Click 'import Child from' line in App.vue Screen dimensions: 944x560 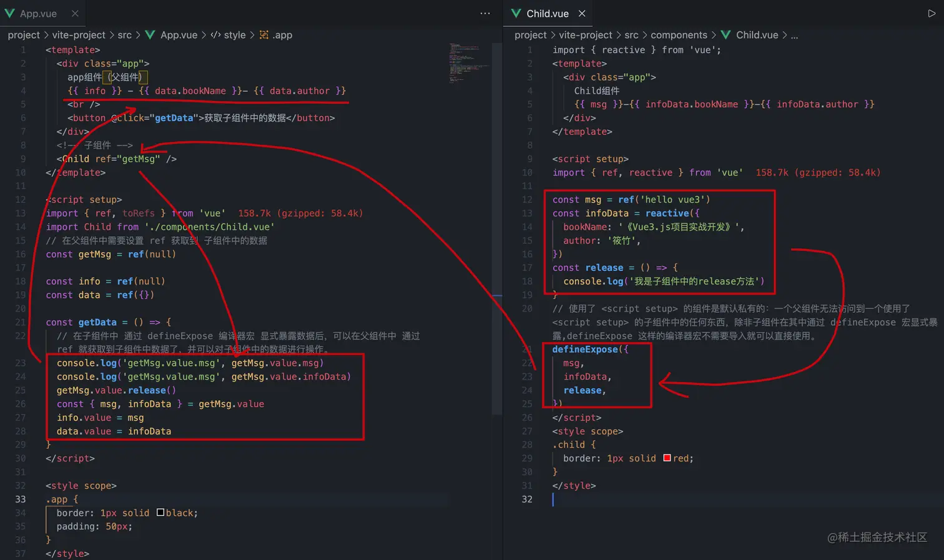click(x=160, y=227)
